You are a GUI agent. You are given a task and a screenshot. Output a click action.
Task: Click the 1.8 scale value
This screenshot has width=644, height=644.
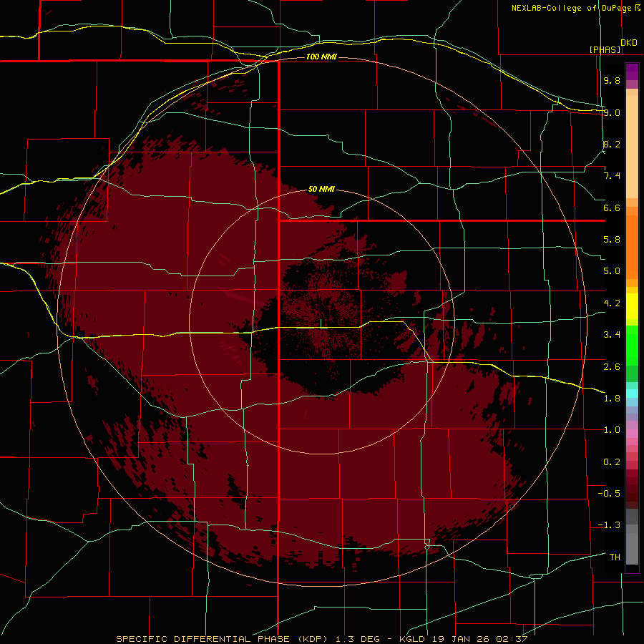[612, 399]
